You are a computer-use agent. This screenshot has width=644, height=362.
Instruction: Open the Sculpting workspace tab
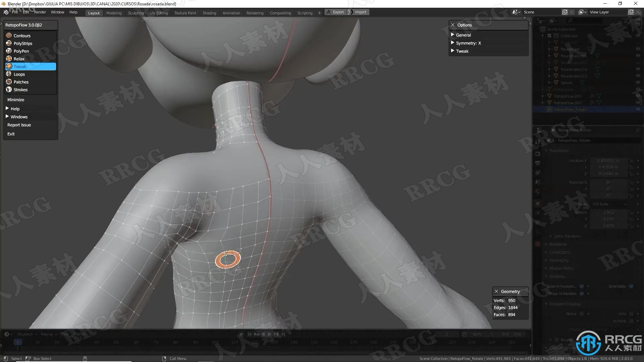[136, 12]
